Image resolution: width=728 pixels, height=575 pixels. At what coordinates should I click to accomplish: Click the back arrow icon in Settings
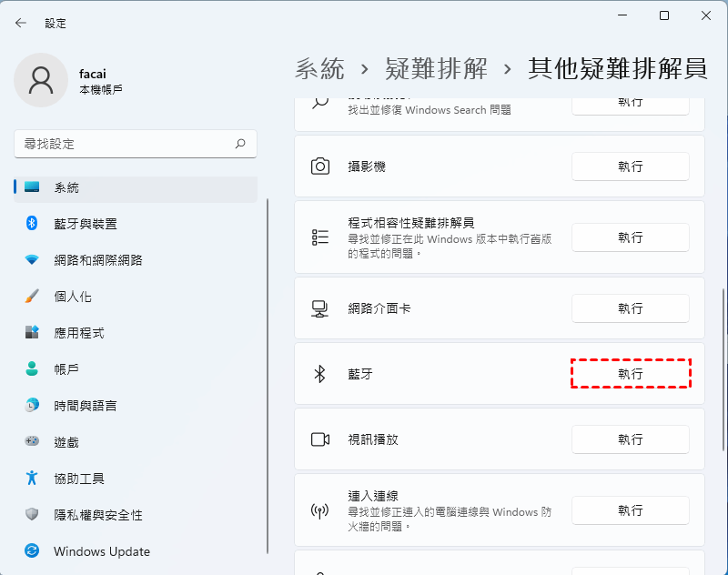pyautogui.click(x=20, y=23)
